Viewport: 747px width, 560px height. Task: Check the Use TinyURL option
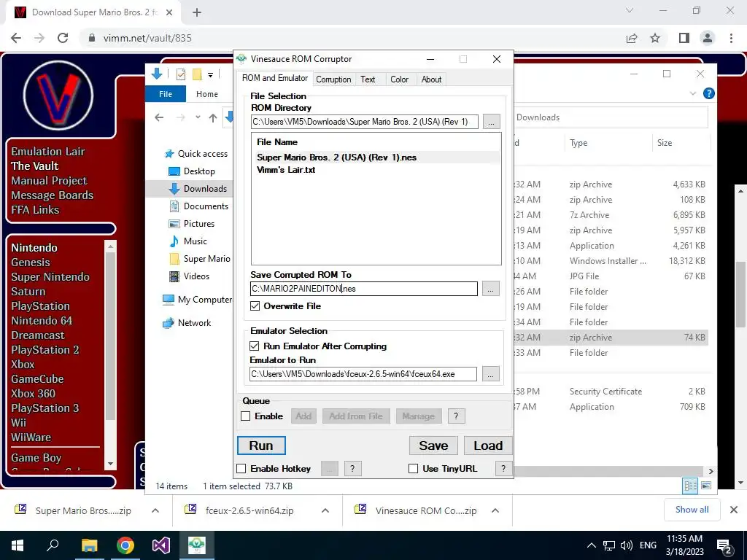[x=414, y=469]
